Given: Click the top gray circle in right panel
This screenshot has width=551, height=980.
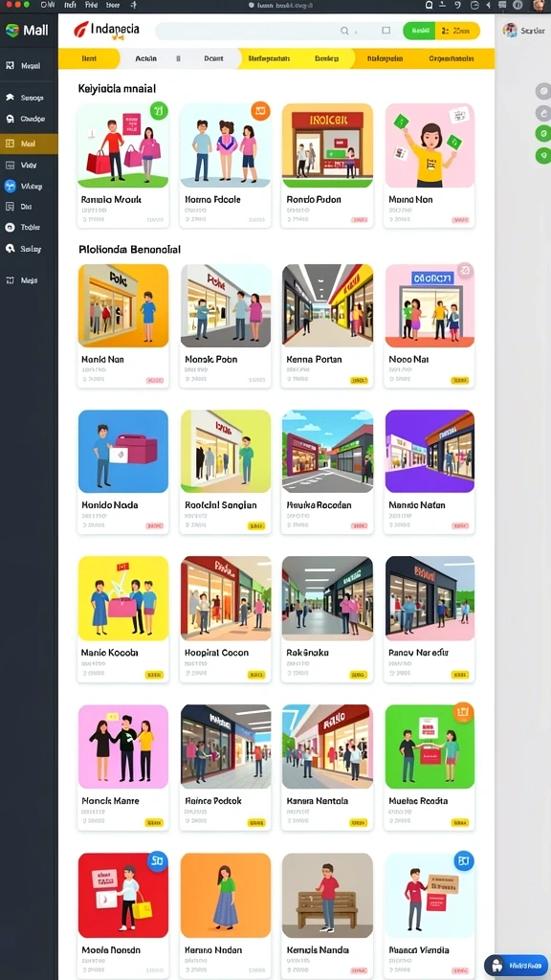Looking at the screenshot, I should pyautogui.click(x=543, y=91).
